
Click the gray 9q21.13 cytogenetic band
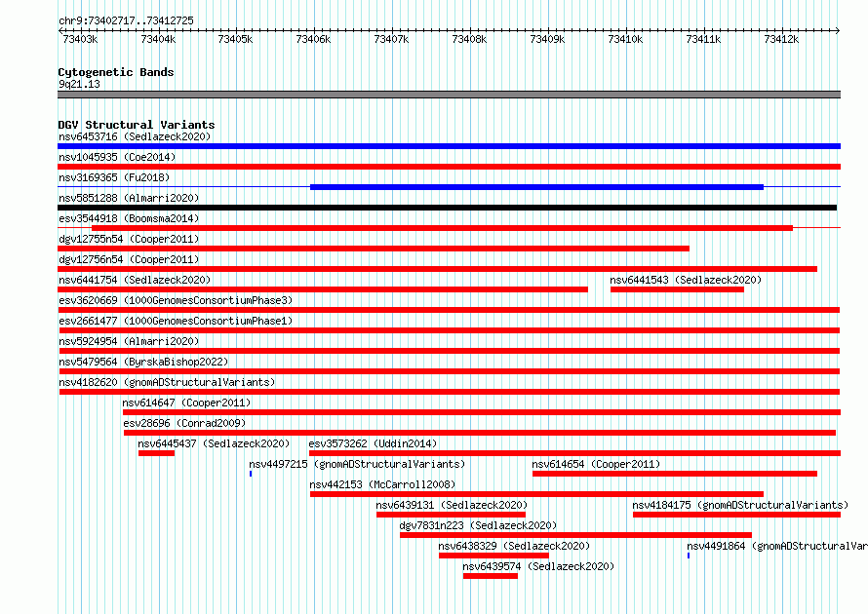[x=449, y=95]
